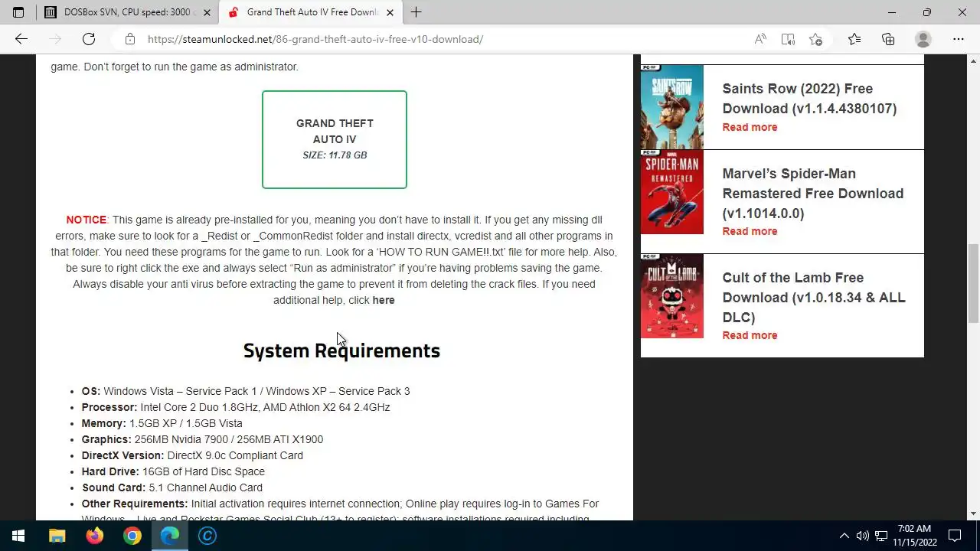Close the DOSBox SVN tab
The width and height of the screenshot is (980, 551).
tap(207, 12)
